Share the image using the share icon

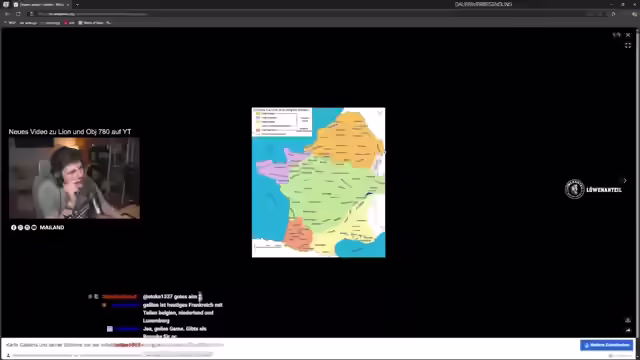click(x=628, y=330)
